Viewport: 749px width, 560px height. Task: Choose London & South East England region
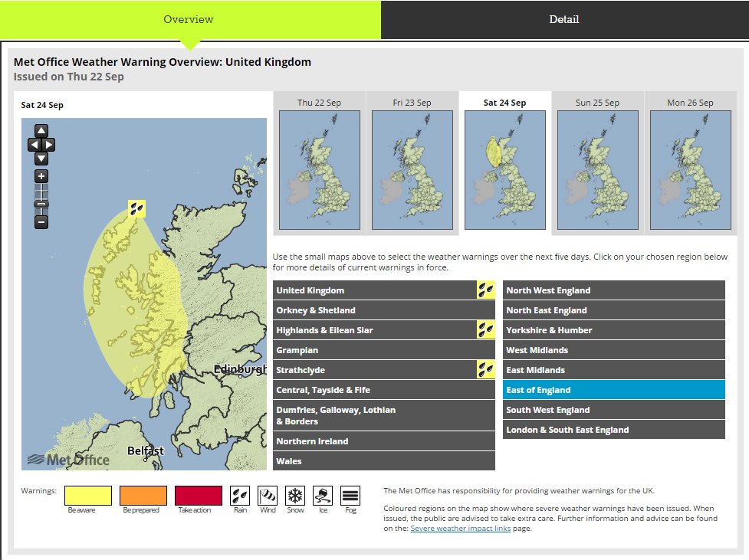click(614, 430)
